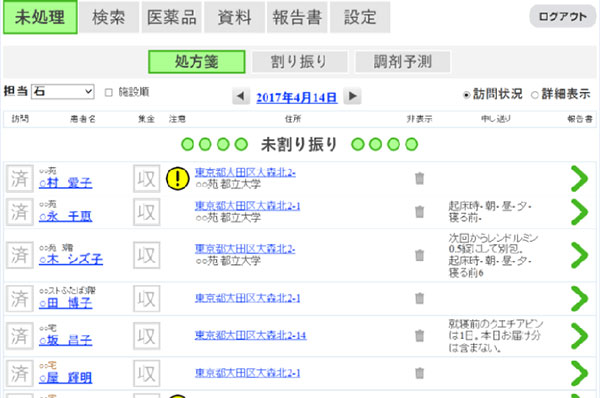Open patient link ○田 博子
This screenshot has height=398, width=600.
coord(65,303)
